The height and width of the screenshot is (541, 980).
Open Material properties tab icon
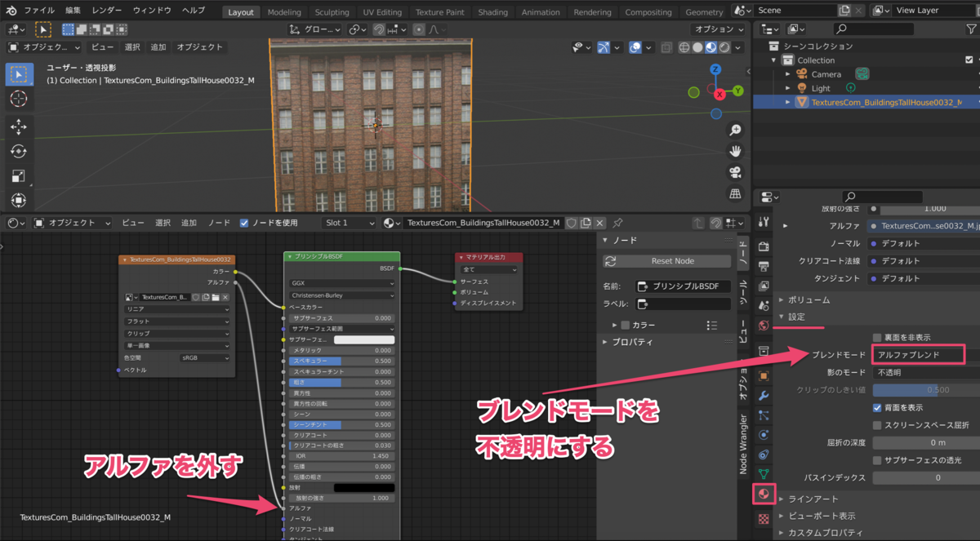click(764, 494)
